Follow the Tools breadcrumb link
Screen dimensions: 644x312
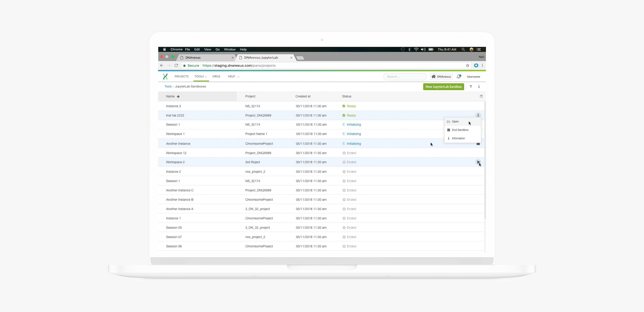click(168, 86)
